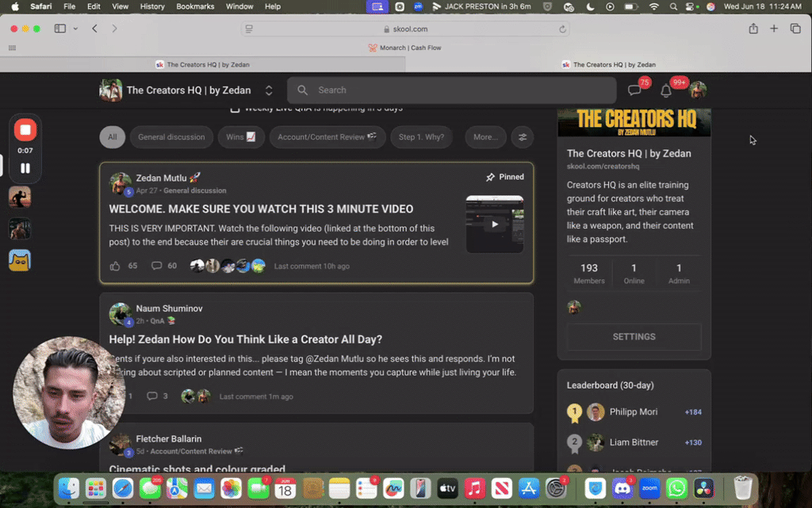This screenshot has width=812, height=508.
Task: View the 1 Admin count
Action: pos(679,273)
